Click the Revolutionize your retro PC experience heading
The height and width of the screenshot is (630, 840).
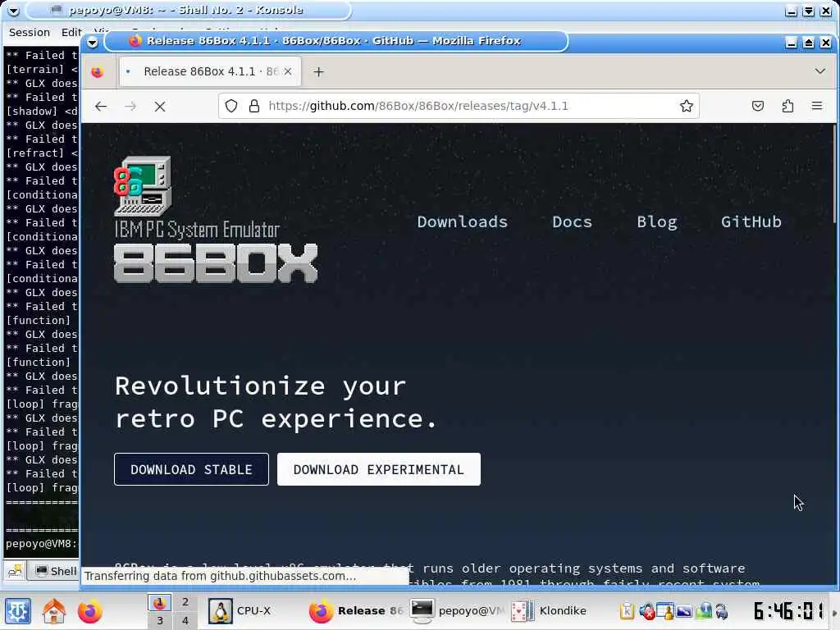(276, 402)
